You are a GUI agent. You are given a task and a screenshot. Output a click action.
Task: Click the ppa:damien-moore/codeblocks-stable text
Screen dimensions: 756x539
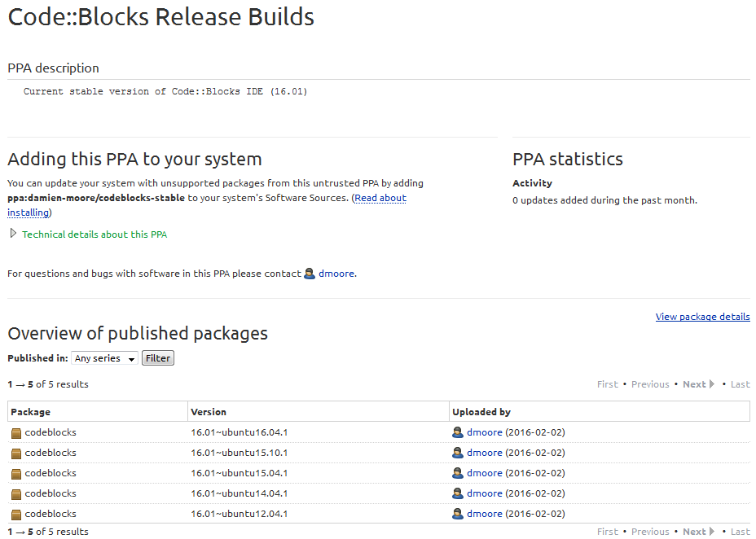pos(96,198)
